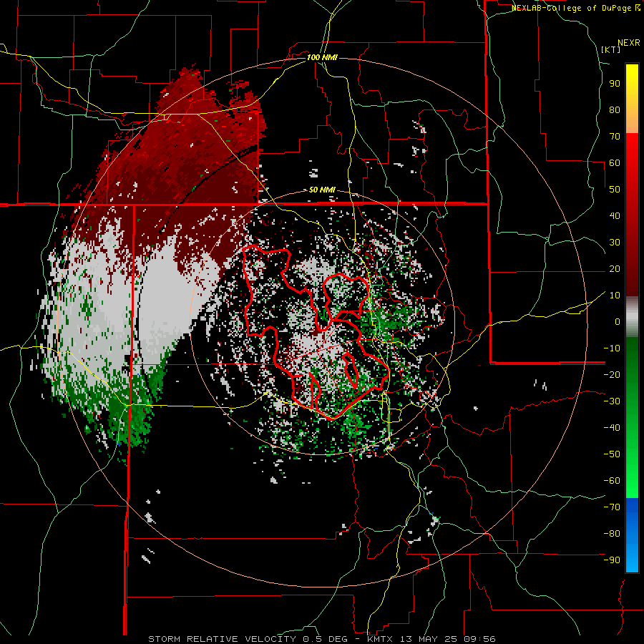The height and width of the screenshot is (644, 644).
Task: Click the 50 value on the velocity scale
Action: tap(615, 190)
